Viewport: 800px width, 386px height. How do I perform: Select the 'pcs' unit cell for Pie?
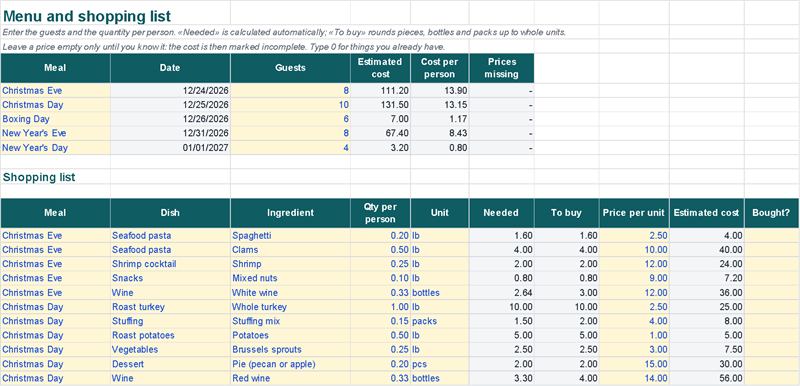(440, 364)
